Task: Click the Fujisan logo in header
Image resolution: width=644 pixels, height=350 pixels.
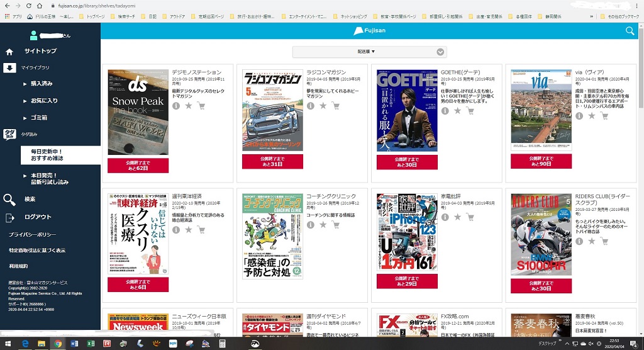Action: pyautogui.click(x=370, y=31)
